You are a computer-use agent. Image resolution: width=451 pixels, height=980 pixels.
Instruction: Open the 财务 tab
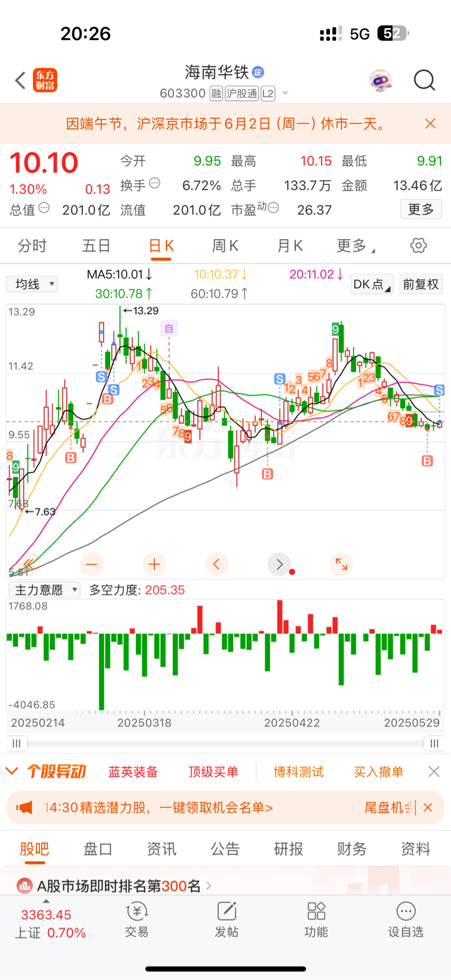pos(352,849)
